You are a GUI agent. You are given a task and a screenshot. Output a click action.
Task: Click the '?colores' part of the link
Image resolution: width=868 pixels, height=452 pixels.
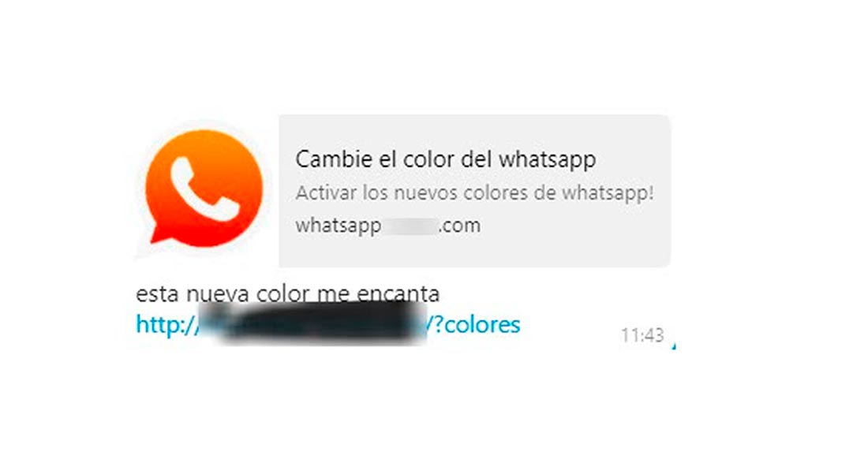coord(476,325)
